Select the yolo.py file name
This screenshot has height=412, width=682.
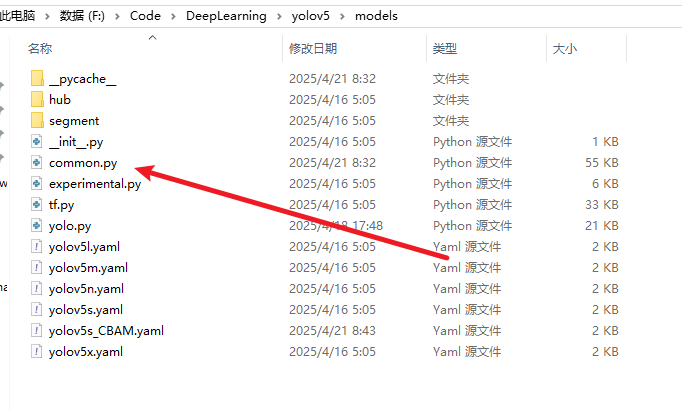70,226
